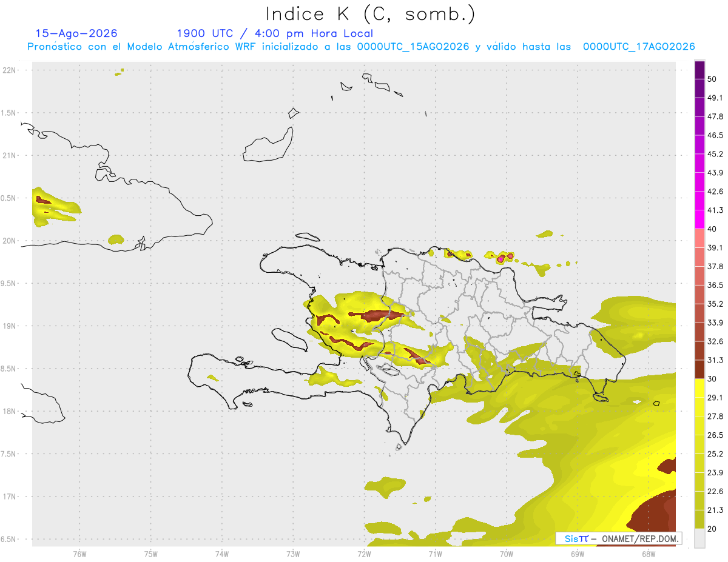Click the 'Pronóstico con el Modelo Atmosférico WRF' line
Viewport: 728px width, 562px height.
pyautogui.click(x=361, y=47)
